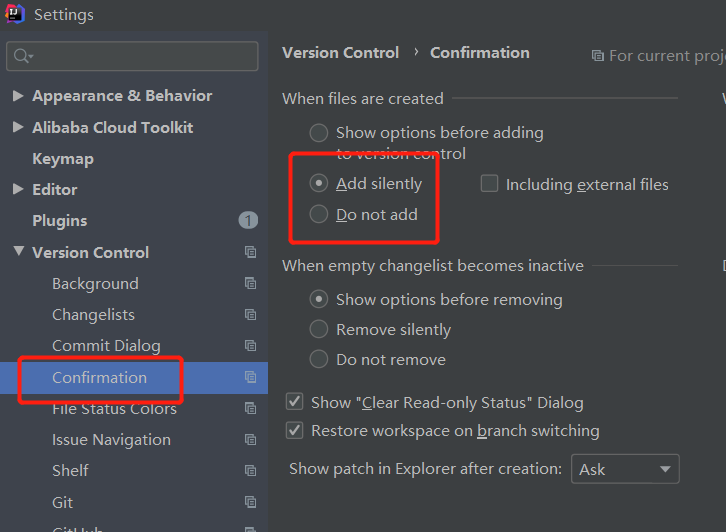Screen dimensions: 726x532
Task: Open the Changelists settings page
Action: pyautogui.click(x=94, y=315)
